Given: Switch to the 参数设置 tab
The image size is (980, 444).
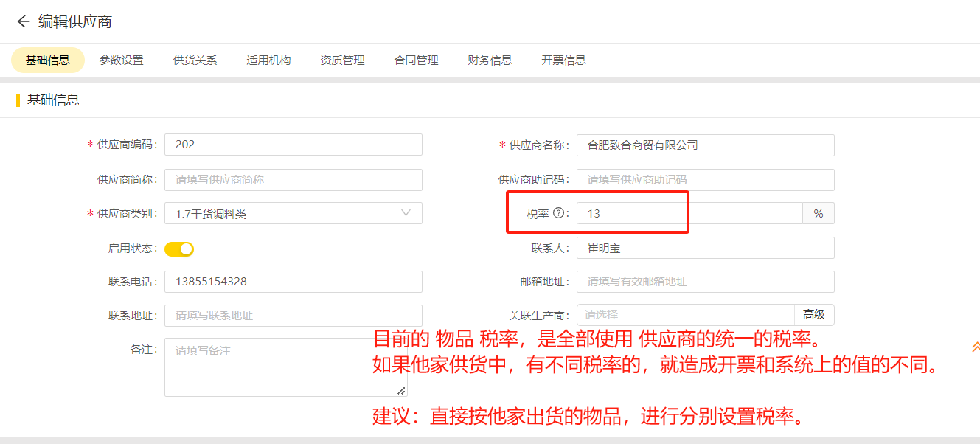Looking at the screenshot, I should click(x=122, y=60).
